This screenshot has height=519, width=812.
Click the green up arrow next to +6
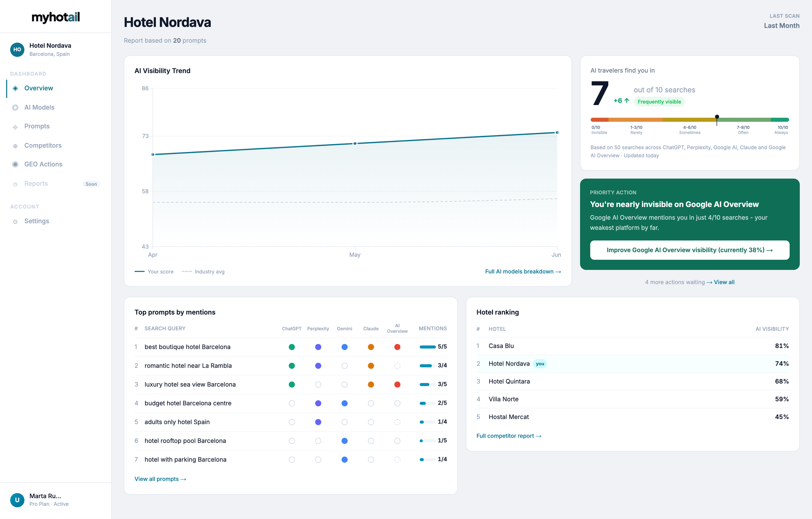[x=626, y=100]
